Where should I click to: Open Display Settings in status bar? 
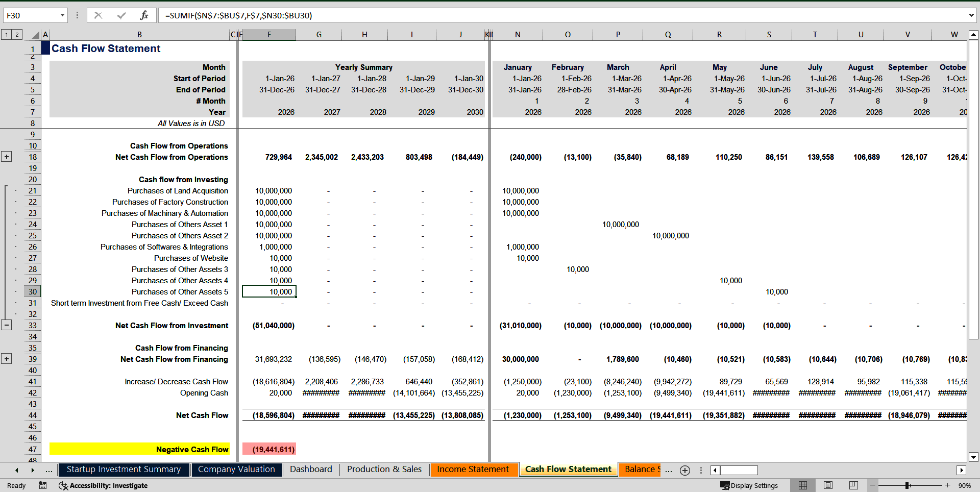click(749, 485)
